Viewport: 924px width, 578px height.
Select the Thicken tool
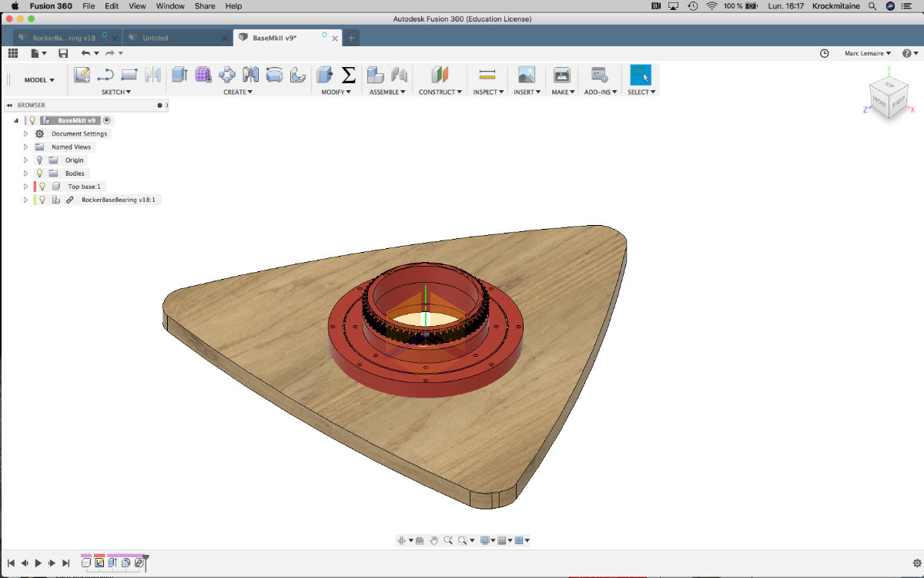point(274,75)
